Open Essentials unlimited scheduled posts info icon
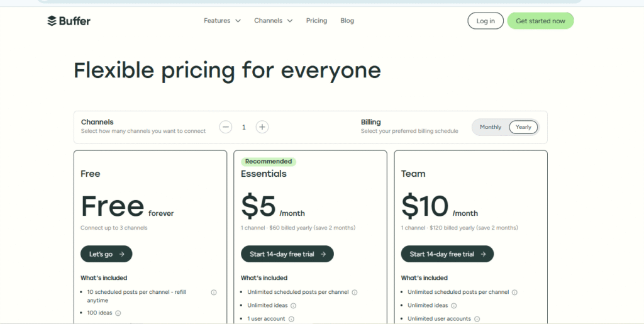This screenshot has width=644, height=324. (x=355, y=293)
